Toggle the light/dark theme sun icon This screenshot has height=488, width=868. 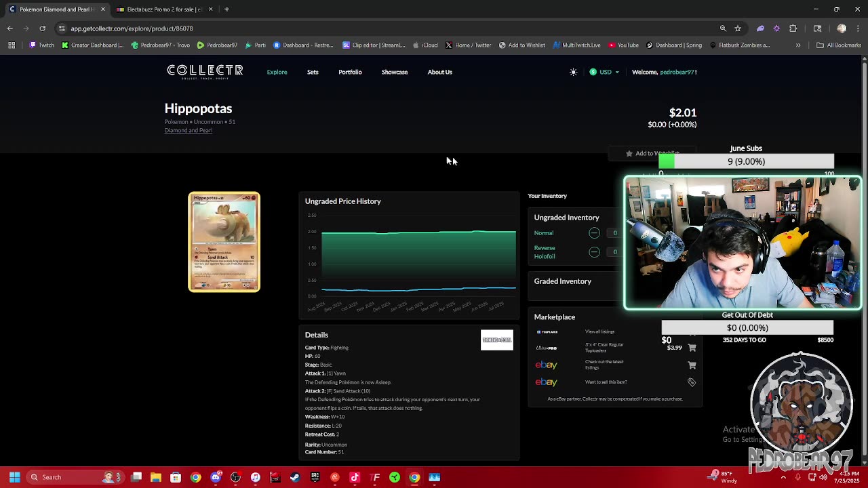[x=574, y=72]
